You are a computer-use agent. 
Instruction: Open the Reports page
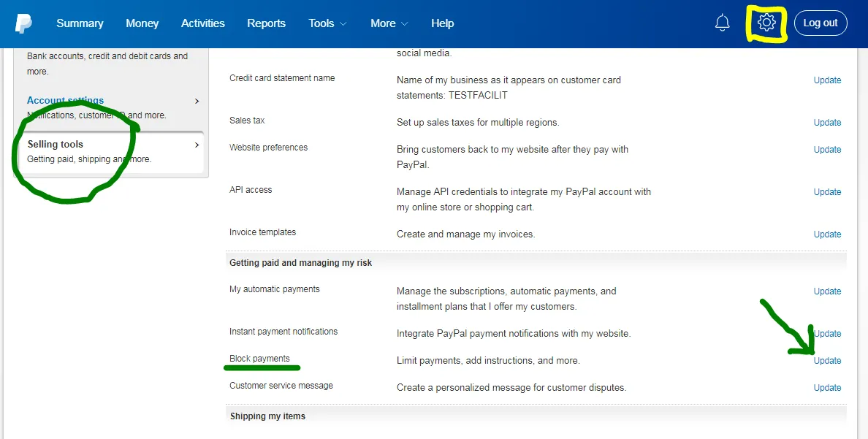266,23
